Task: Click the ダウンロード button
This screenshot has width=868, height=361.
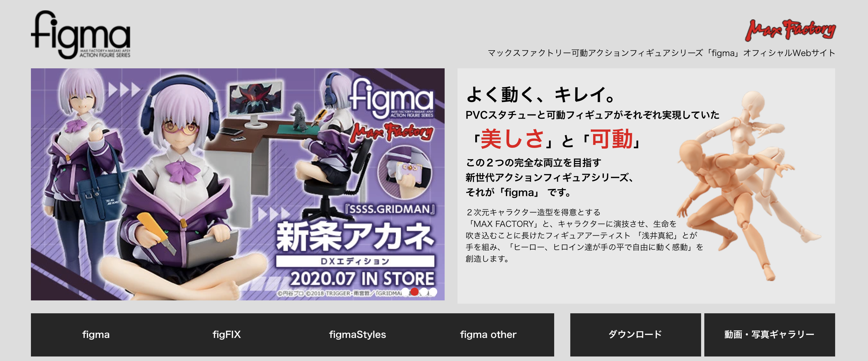Action: [635, 334]
